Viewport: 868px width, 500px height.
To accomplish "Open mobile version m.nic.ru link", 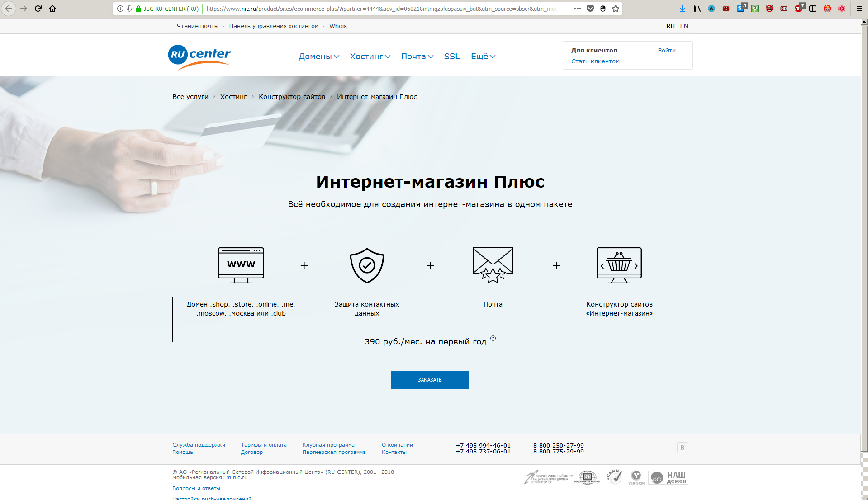I will 237,477.
